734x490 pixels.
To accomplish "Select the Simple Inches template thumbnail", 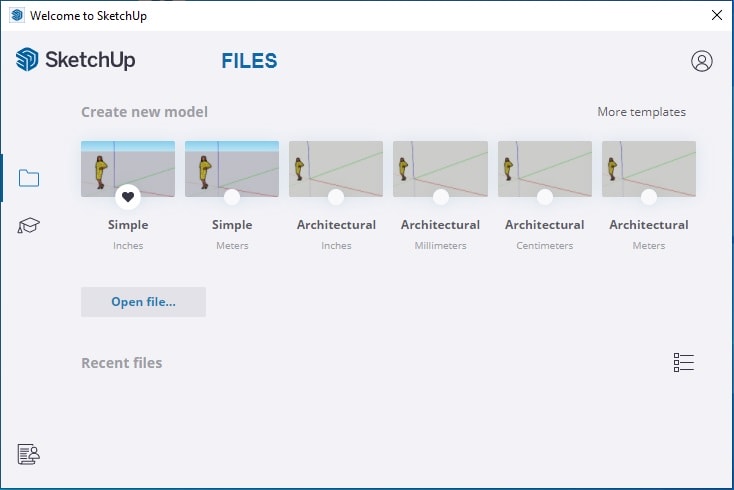I will coord(128,168).
